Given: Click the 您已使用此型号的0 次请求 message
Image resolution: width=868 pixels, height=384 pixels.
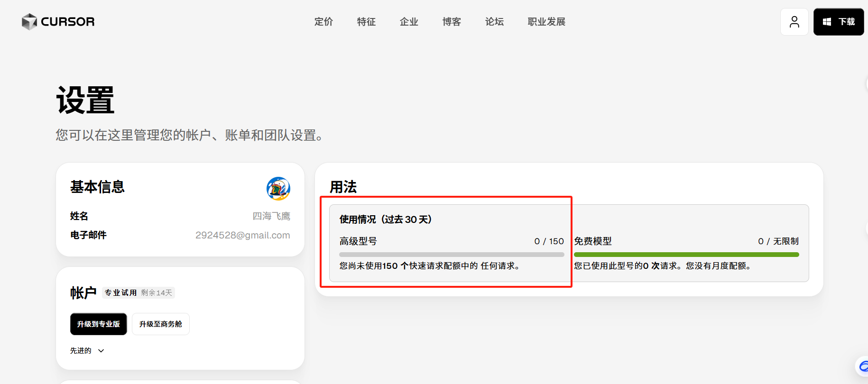Looking at the screenshot, I should [x=663, y=266].
